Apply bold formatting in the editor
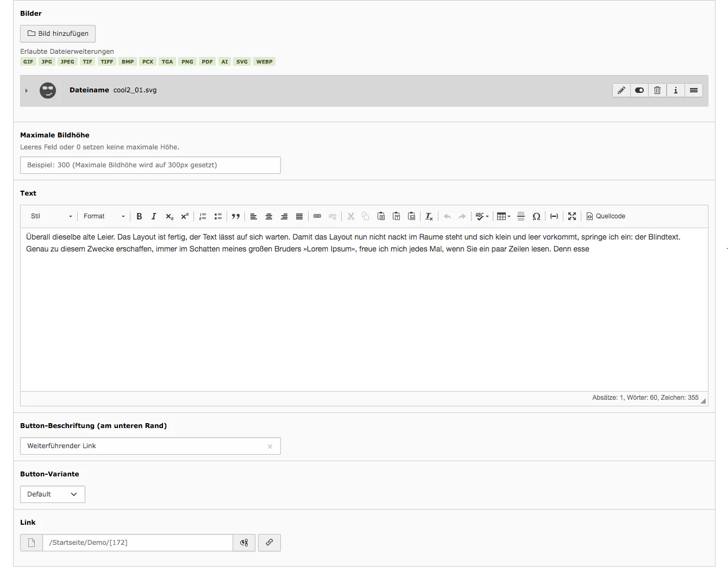The width and height of the screenshot is (728, 572). point(139,216)
